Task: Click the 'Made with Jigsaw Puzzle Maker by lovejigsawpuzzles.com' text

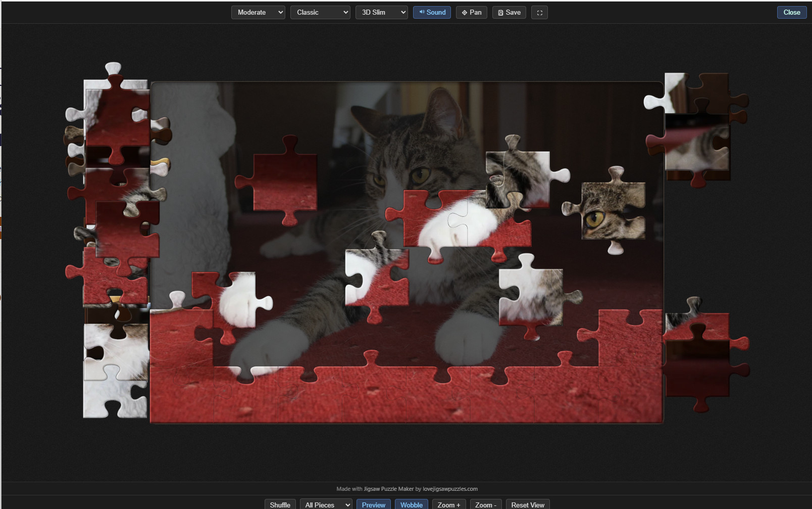Action: 407,489
